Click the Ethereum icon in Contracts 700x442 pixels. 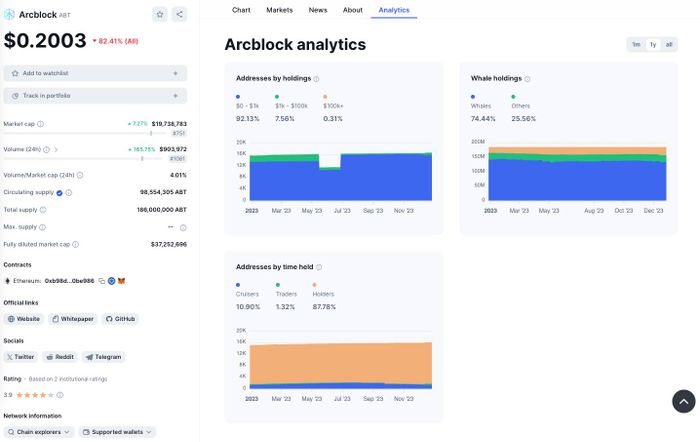coord(7,281)
